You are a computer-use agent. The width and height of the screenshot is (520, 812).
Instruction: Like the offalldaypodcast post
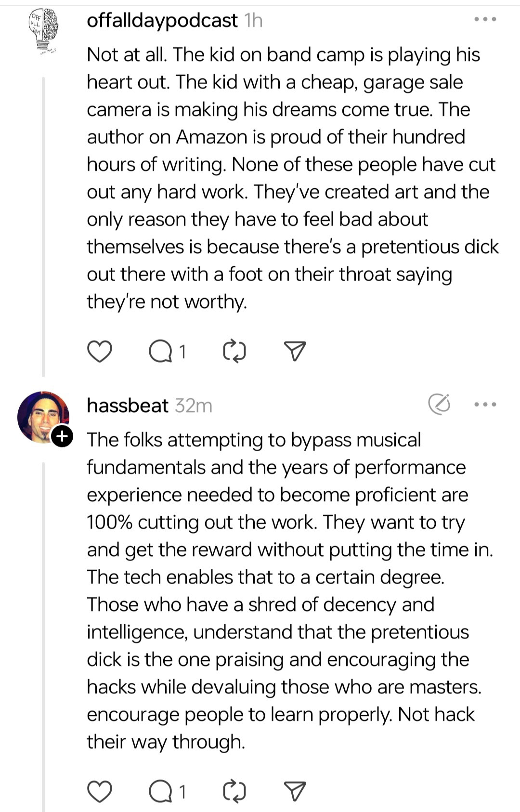(x=99, y=352)
